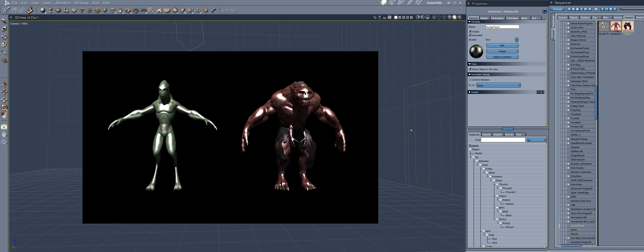644x252 pixels.
Task: Click the goblet spline object icon
Action: [50, 10]
